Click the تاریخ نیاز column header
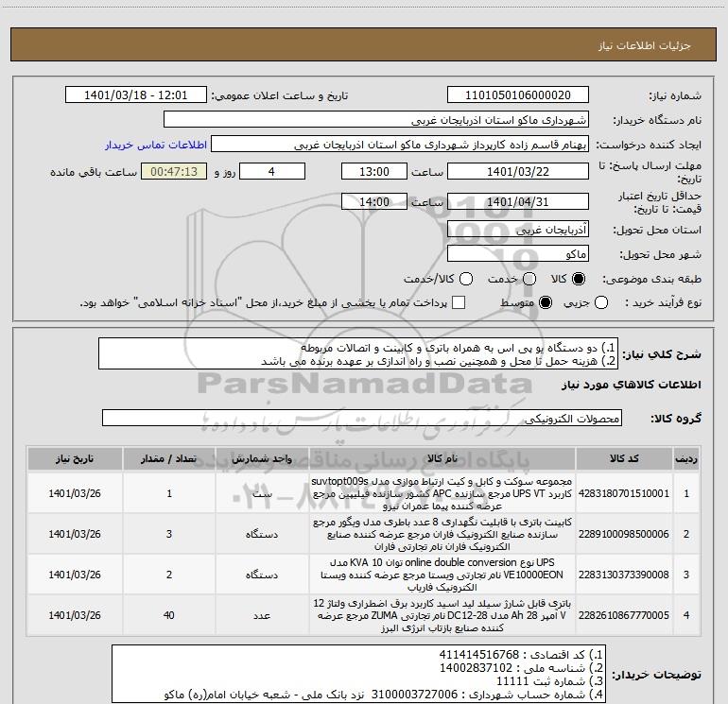Screen dimensions: 728x704 coord(75,459)
